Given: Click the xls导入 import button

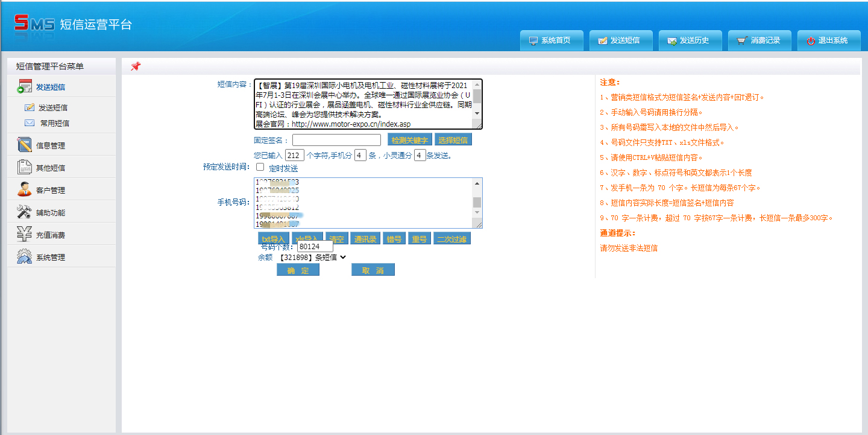Looking at the screenshot, I should click(307, 239).
